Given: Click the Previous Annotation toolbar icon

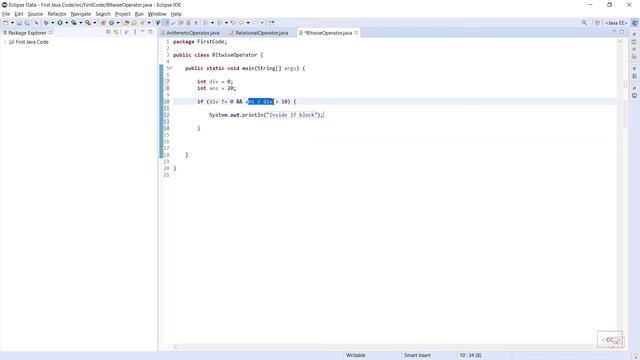Looking at the screenshot, I should point(220,23).
